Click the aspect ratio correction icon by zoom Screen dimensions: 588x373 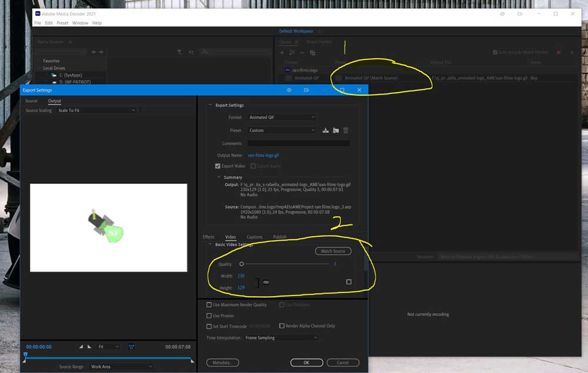click(x=131, y=347)
